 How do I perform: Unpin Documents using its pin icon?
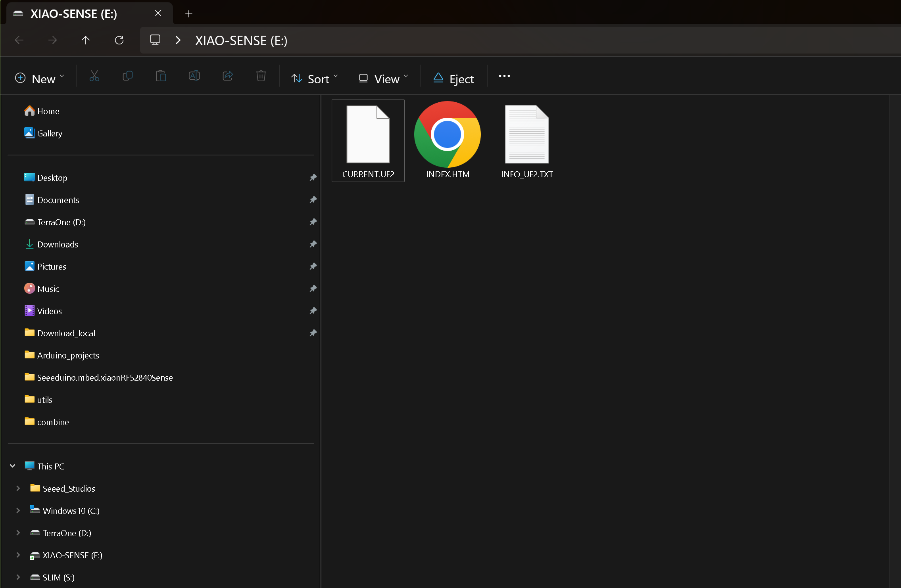pos(313,200)
